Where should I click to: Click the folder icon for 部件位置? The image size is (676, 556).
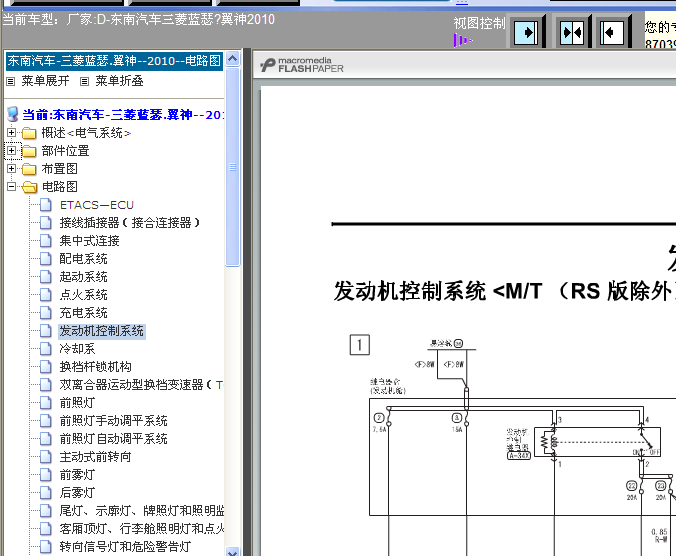(x=29, y=151)
